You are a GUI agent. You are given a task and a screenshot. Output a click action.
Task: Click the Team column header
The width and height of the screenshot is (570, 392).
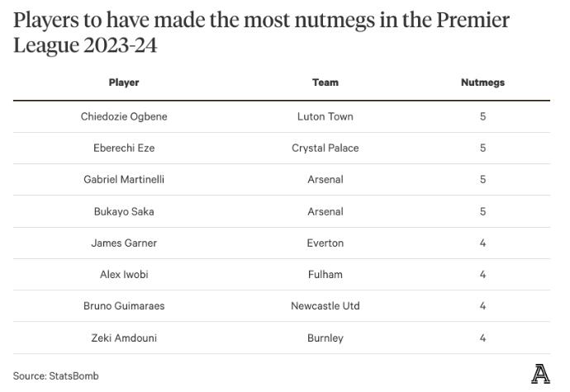coord(325,83)
